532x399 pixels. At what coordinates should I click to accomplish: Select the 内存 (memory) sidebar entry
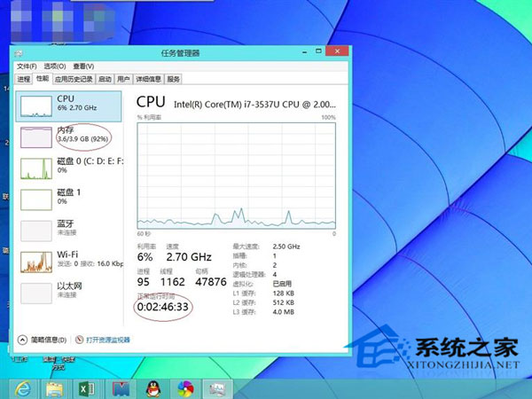68,137
